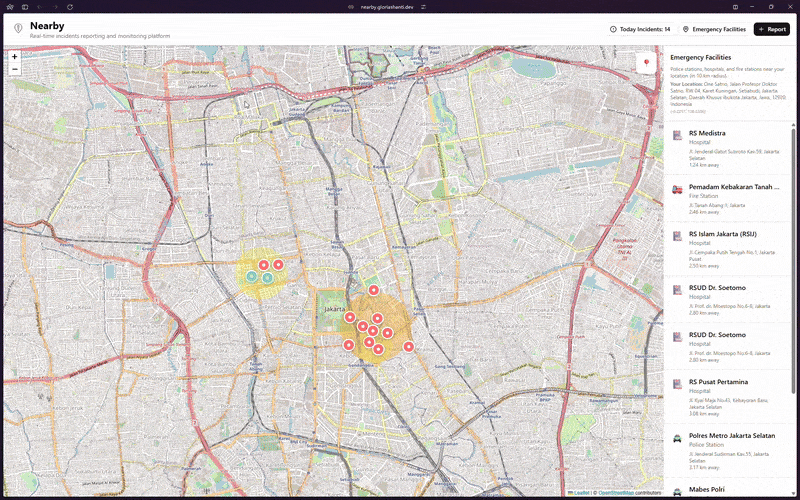Click the '2.50 km away' distance text

coord(704,266)
